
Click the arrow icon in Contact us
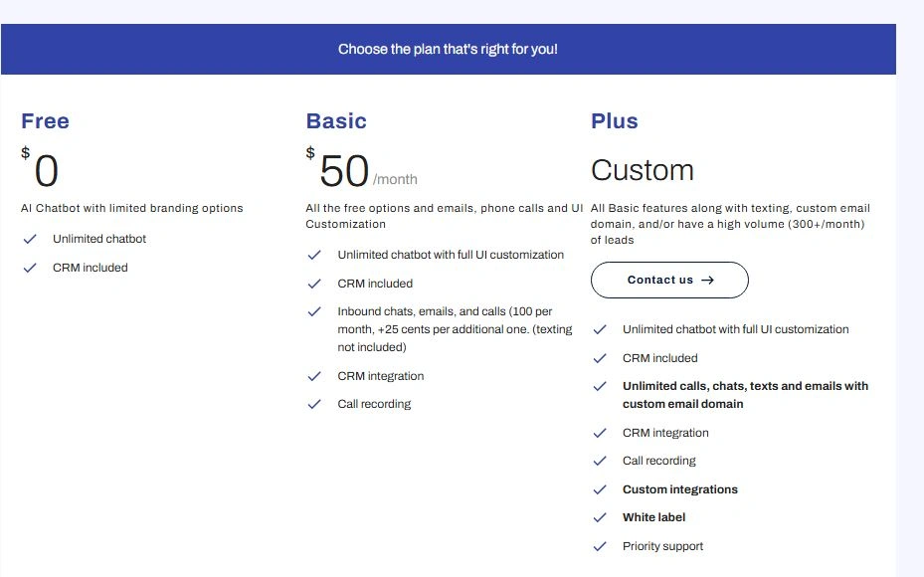[708, 281]
